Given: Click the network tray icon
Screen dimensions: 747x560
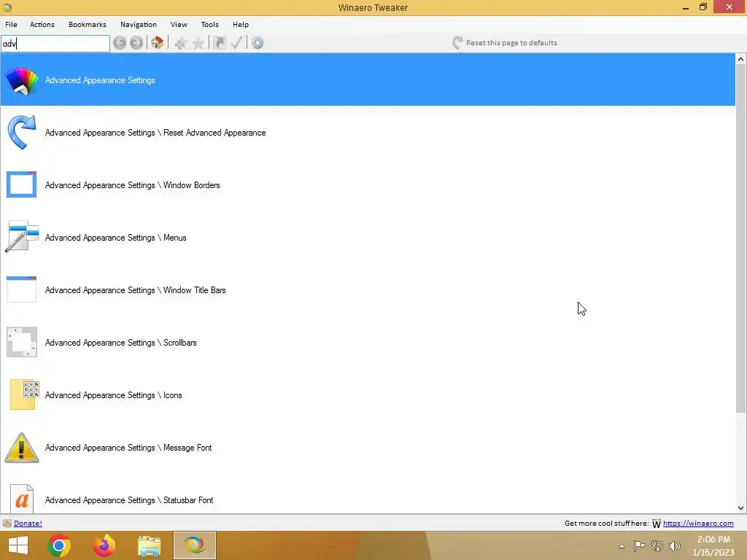Looking at the screenshot, I should coord(657,546).
